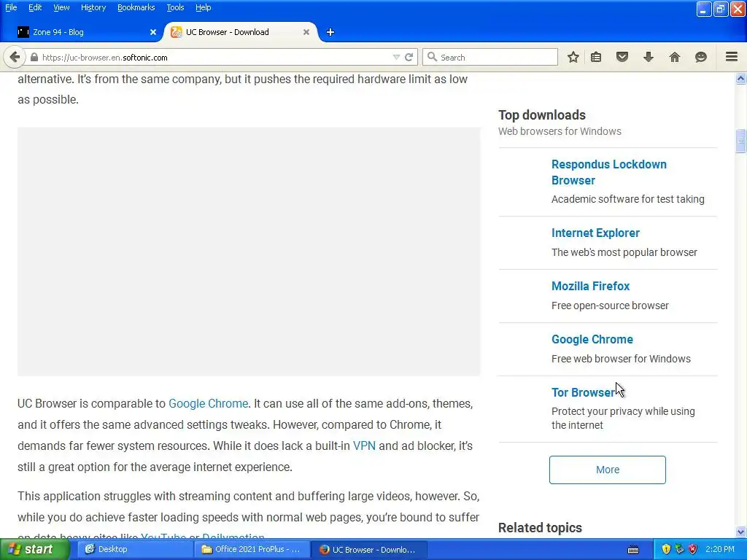Viewport: 747px width, 560px height.
Task: Open Respondus Lockdown Browser link
Action: pyautogui.click(x=609, y=172)
